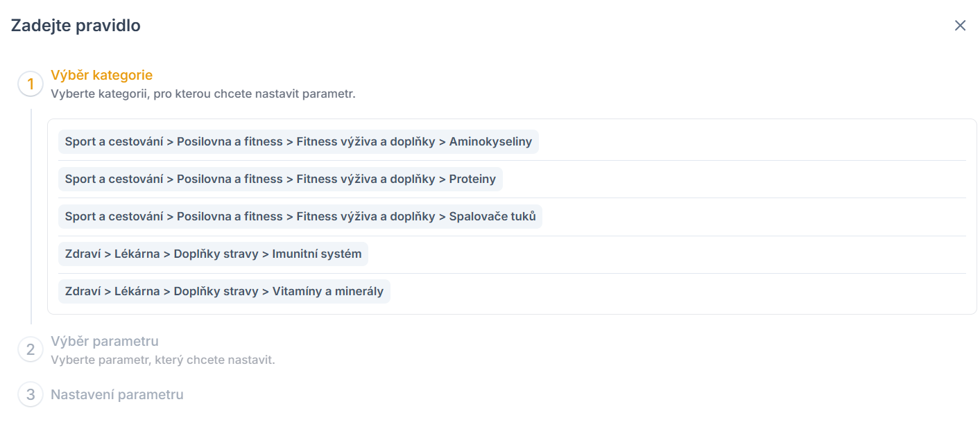
Task: Jump to the Nastavení parametru step
Action: (x=117, y=395)
